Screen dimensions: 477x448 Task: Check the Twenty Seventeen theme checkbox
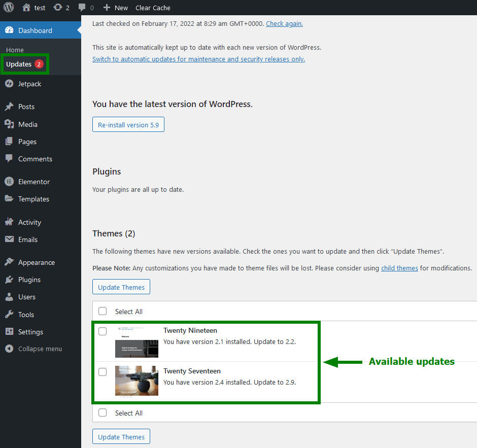point(103,372)
